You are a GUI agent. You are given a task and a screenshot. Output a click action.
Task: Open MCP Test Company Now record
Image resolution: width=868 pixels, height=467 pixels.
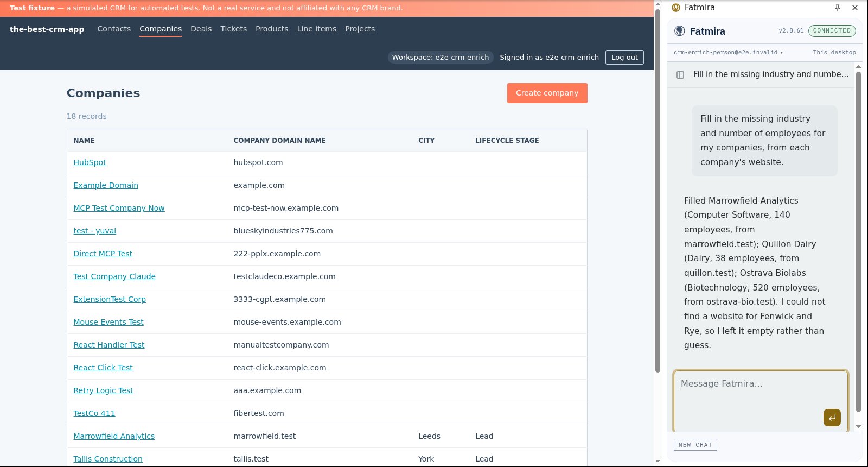[119, 208]
